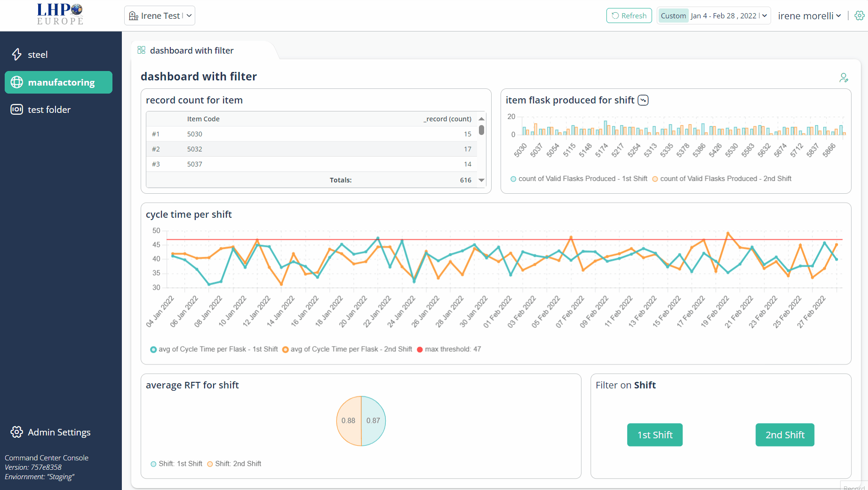Screen dimensions: 868x490
Task: Click the dashboard grid icon on the tab
Action: coord(141,50)
